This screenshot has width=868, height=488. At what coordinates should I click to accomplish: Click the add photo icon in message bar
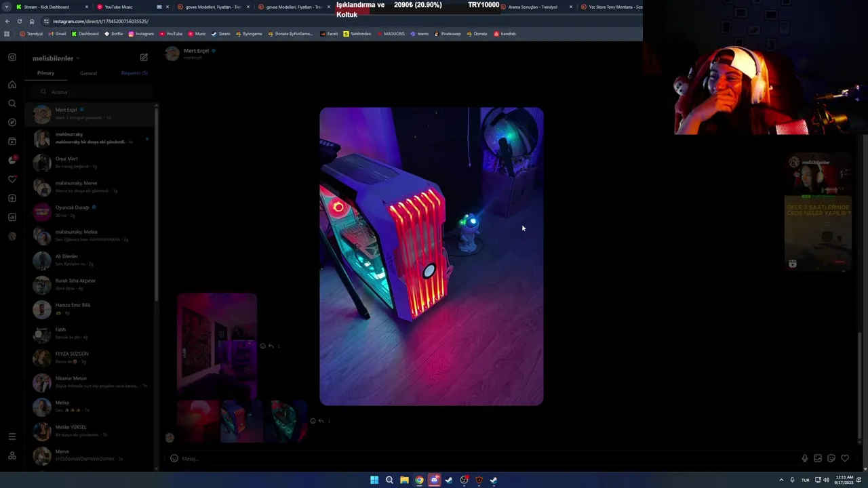pyautogui.click(x=818, y=458)
